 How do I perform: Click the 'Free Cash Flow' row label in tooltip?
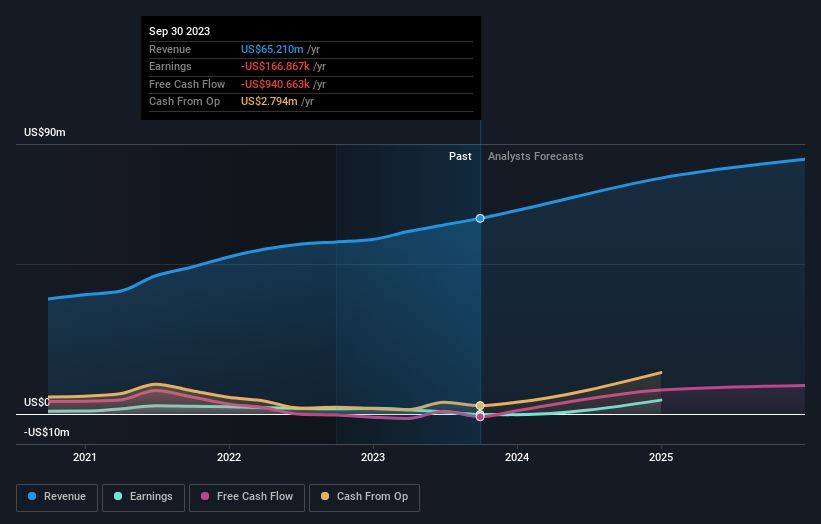coord(187,84)
